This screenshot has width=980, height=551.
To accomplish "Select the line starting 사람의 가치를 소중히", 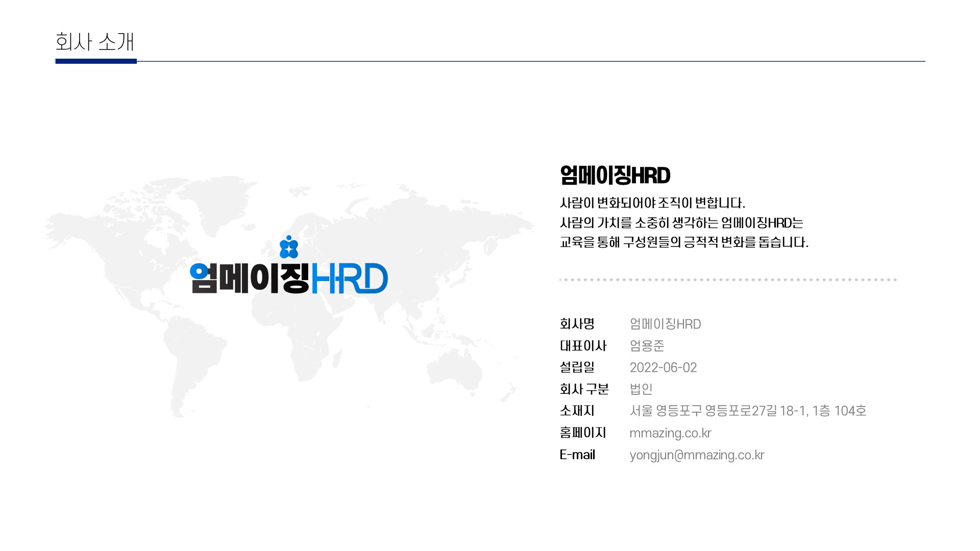I will click(681, 222).
